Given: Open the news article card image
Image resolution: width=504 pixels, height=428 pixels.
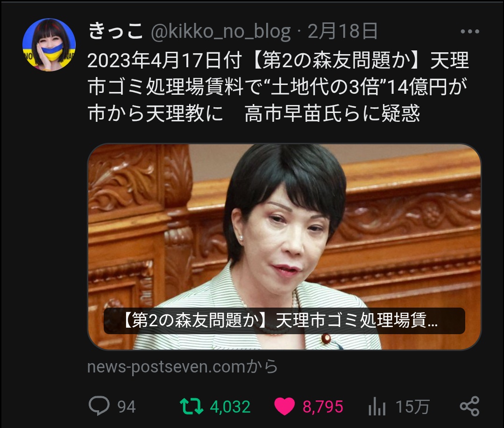Looking at the screenshot, I should click(284, 246).
